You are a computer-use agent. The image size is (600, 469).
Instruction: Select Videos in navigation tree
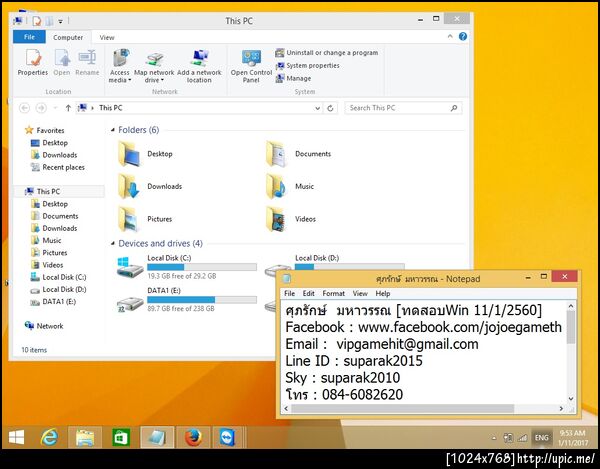pyautogui.click(x=47, y=265)
